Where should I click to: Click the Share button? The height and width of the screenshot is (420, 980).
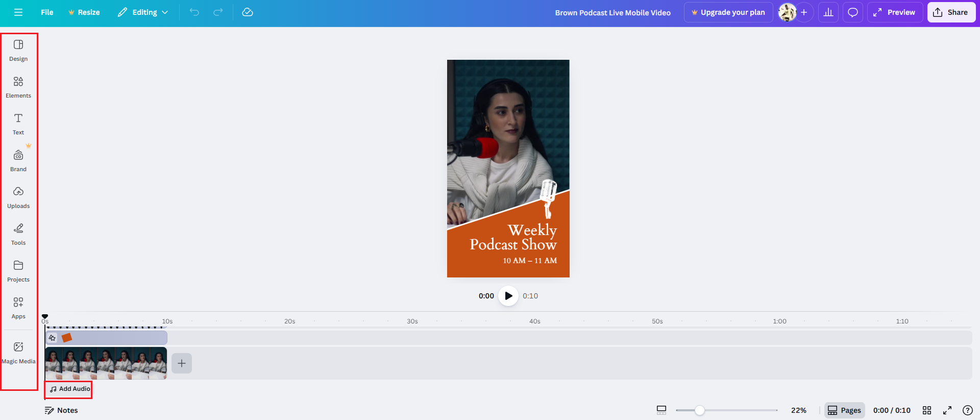point(951,12)
